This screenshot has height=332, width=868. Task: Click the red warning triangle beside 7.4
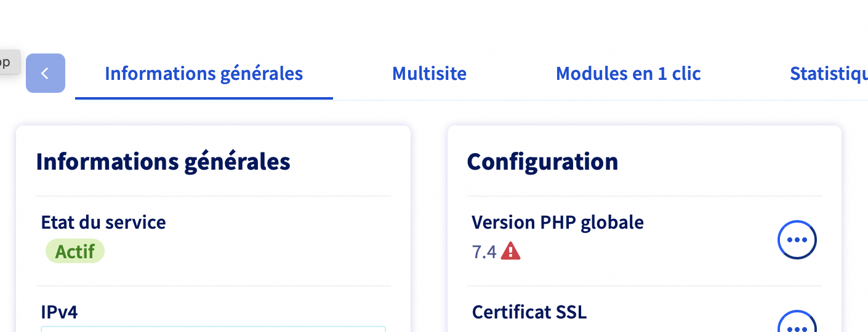(x=510, y=251)
